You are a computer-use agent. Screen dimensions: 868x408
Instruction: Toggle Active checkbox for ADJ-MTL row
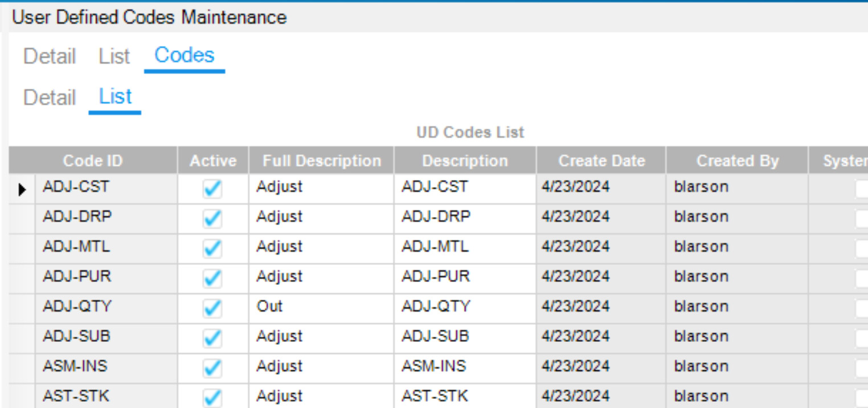pyautogui.click(x=212, y=248)
